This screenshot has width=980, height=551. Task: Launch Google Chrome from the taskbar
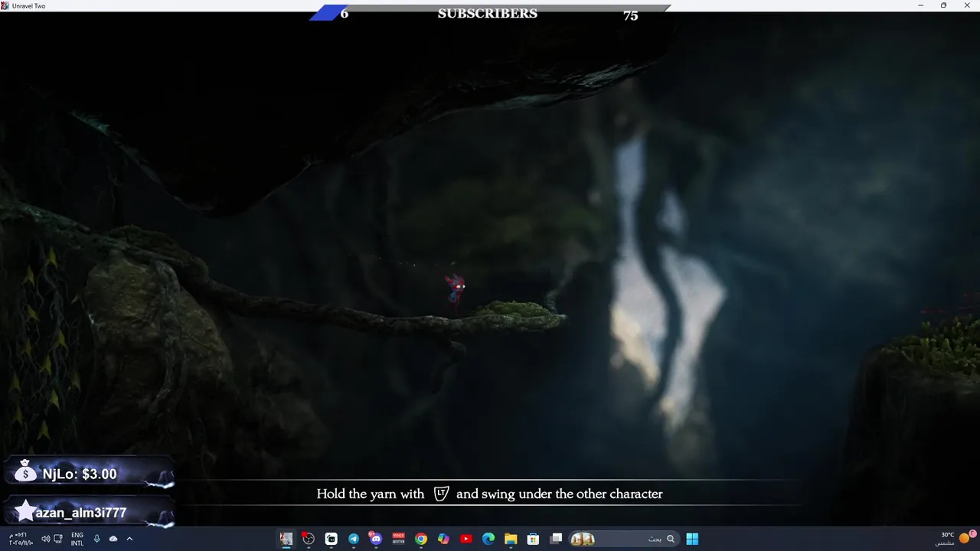[x=421, y=539]
